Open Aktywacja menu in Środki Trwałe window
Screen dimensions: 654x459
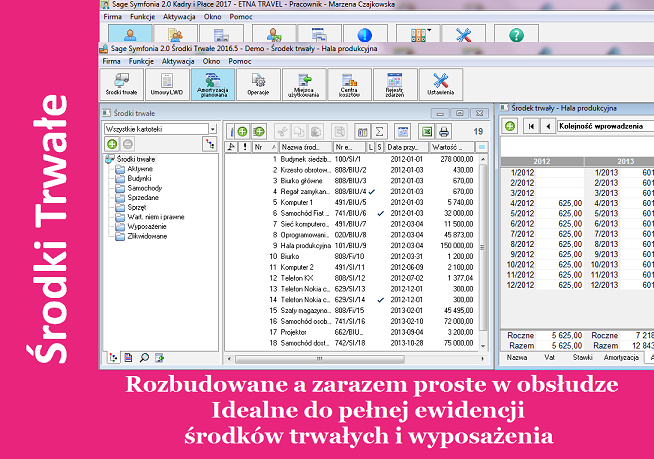(x=178, y=61)
